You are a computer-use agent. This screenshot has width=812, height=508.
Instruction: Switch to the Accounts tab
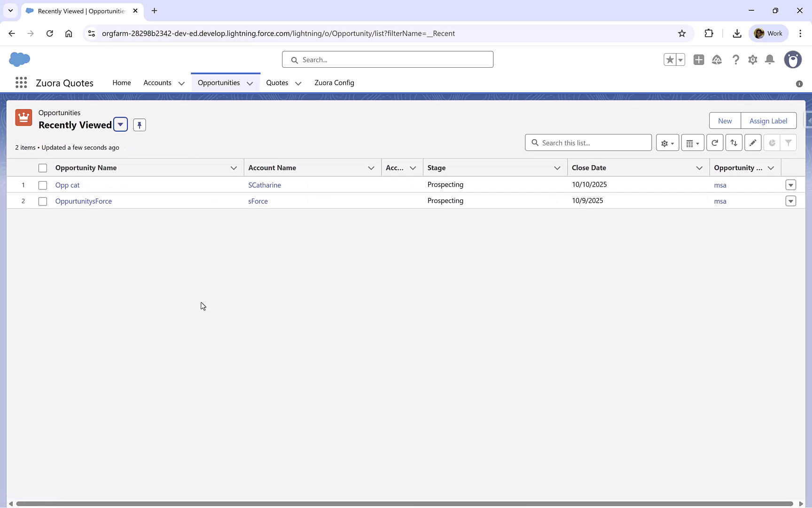point(157,82)
